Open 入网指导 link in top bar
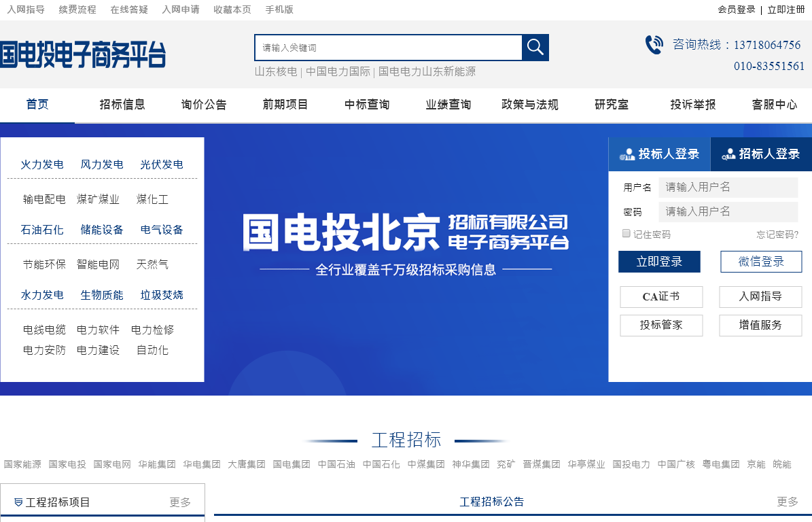812x522 pixels. click(26, 10)
